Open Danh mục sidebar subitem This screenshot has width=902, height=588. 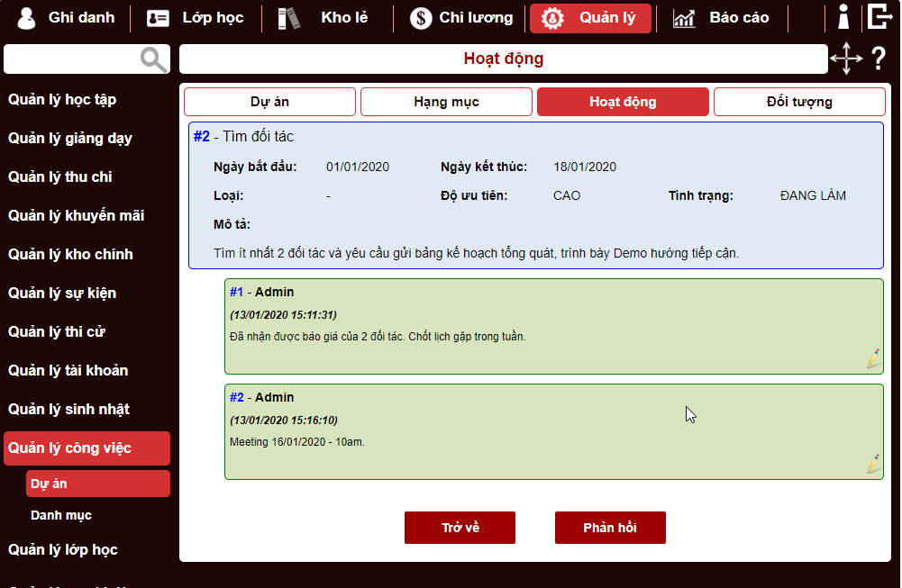(61, 516)
